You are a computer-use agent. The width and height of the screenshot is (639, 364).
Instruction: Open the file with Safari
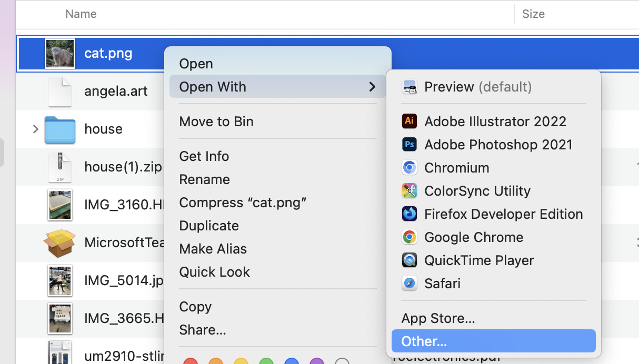coord(494,284)
